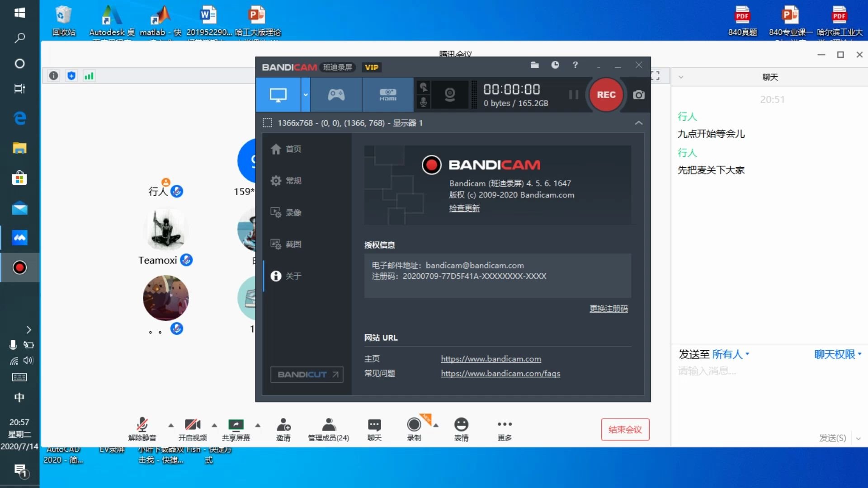868x488 pixels.
Task: Expand recording options arrow beside 录制
Action: (x=436, y=425)
